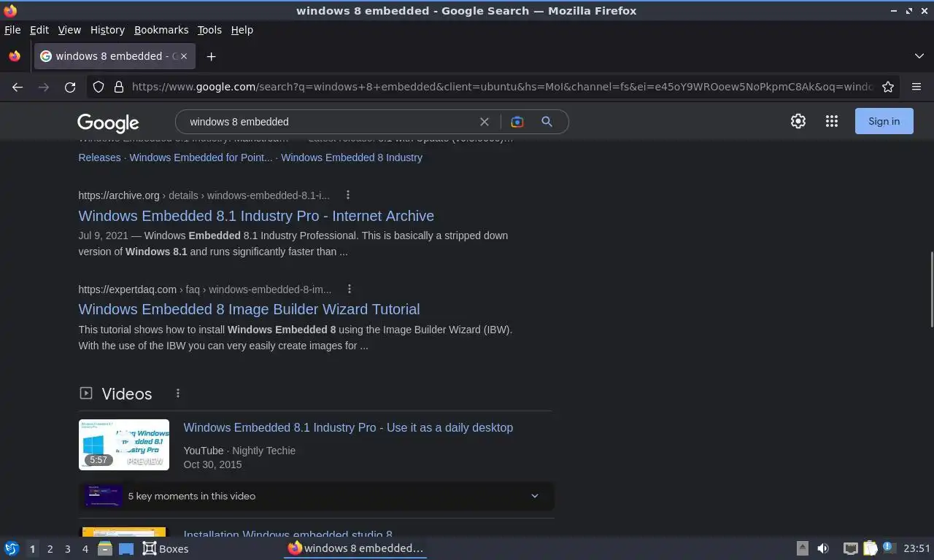Open the clipboard tray icon

tap(871, 548)
